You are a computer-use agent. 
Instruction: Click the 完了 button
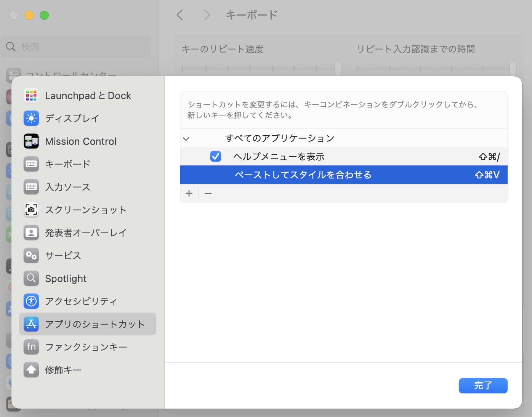click(x=483, y=386)
